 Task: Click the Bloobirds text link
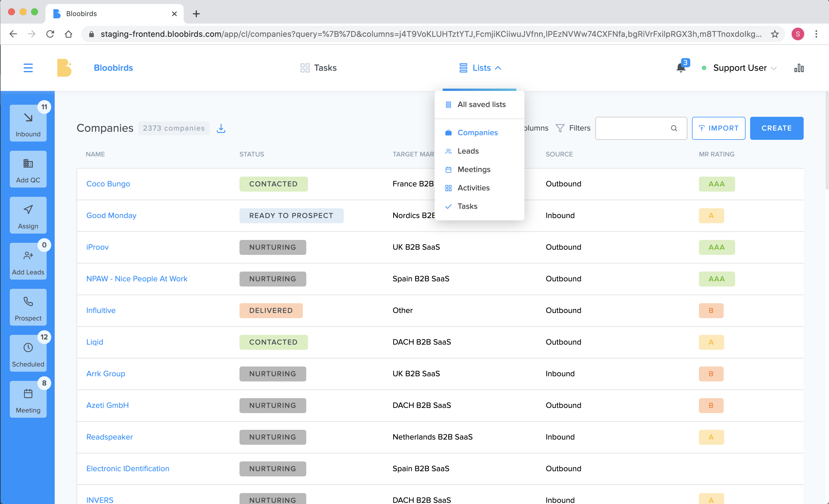tap(113, 68)
